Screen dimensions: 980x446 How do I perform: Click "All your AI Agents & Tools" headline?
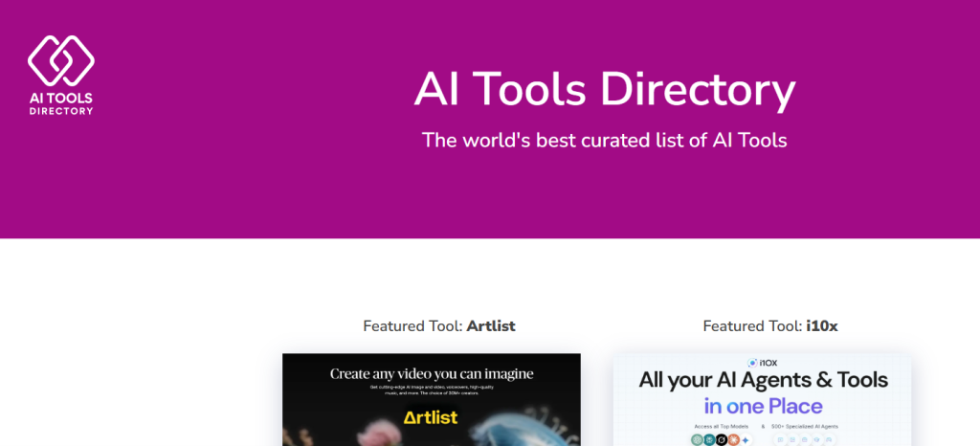[763, 380]
